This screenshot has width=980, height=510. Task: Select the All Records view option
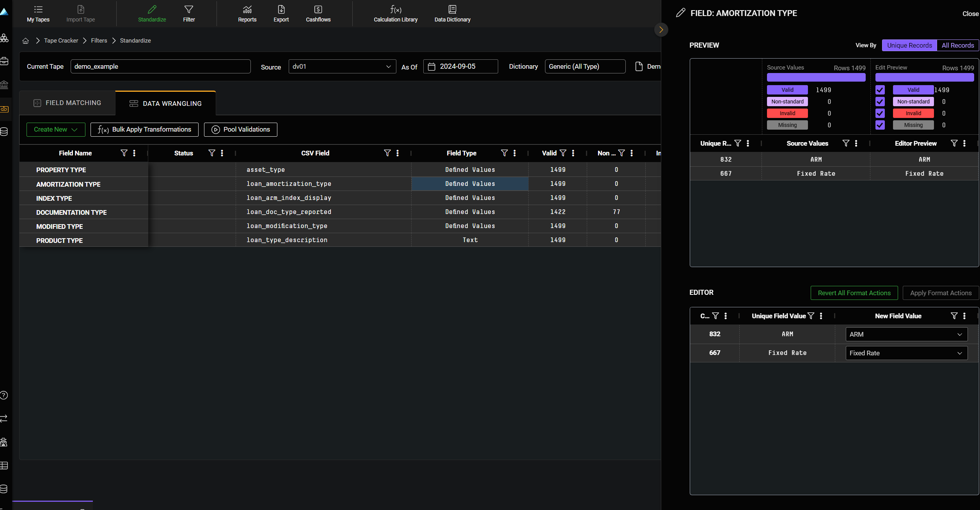coord(957,45)
